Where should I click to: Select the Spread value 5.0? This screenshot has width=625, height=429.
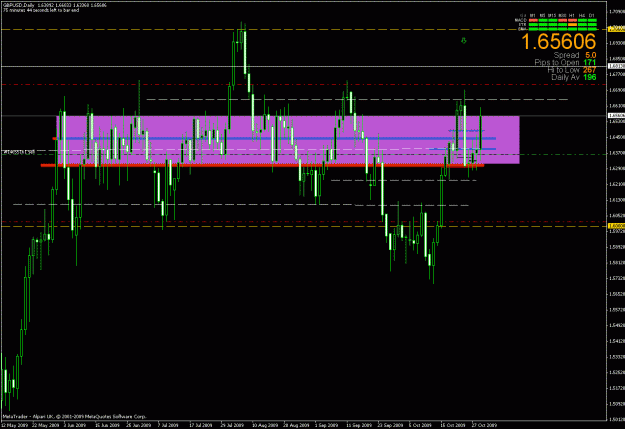click(591, 55)
